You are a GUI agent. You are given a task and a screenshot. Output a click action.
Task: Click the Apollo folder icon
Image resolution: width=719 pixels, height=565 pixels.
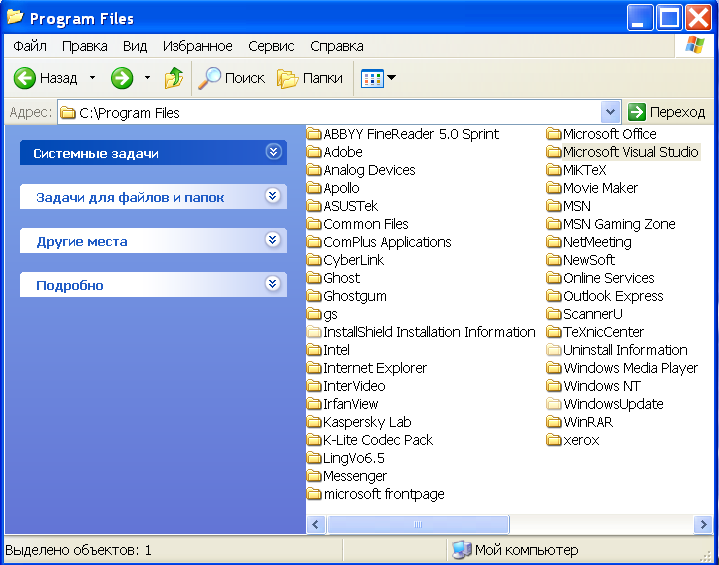coord(314,188)
